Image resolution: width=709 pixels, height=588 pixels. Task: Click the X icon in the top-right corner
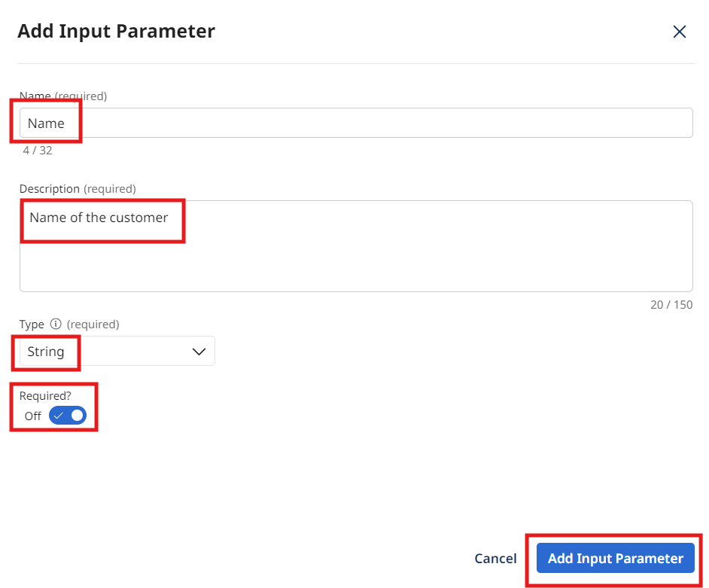coord(680,32)
